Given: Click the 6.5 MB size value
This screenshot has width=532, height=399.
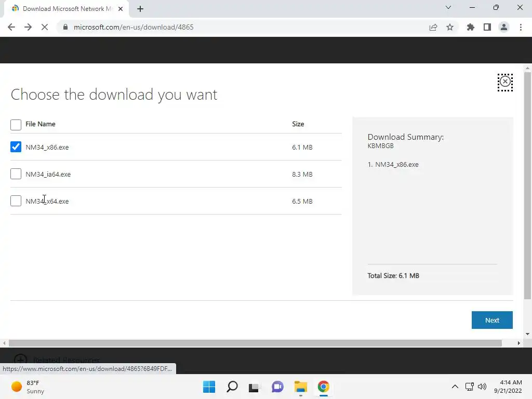Looking at the screenshot, I should click(302, 201).
